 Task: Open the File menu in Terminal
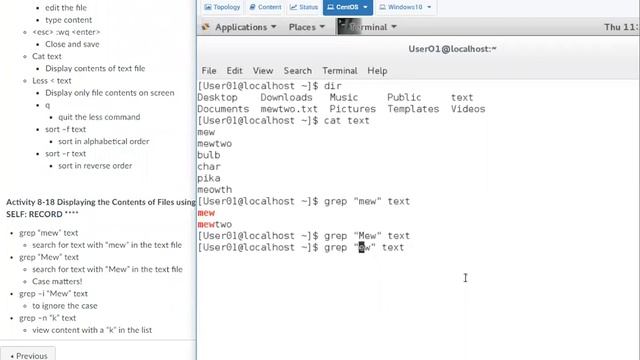[x=209, y=71]
